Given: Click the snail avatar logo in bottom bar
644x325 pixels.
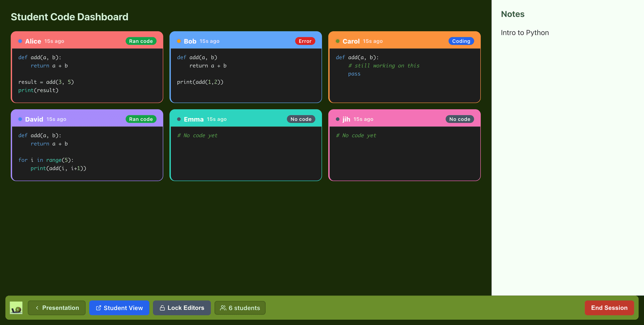Looking at the screenshot, I should pos(16,308).
